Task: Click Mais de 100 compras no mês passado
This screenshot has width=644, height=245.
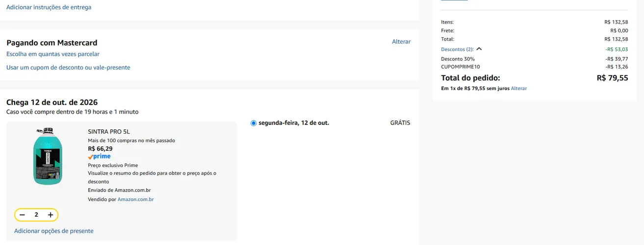Action: 131,141
